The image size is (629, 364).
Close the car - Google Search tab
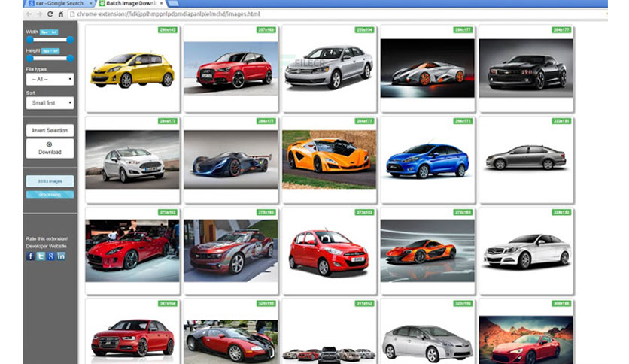(91, 3)
